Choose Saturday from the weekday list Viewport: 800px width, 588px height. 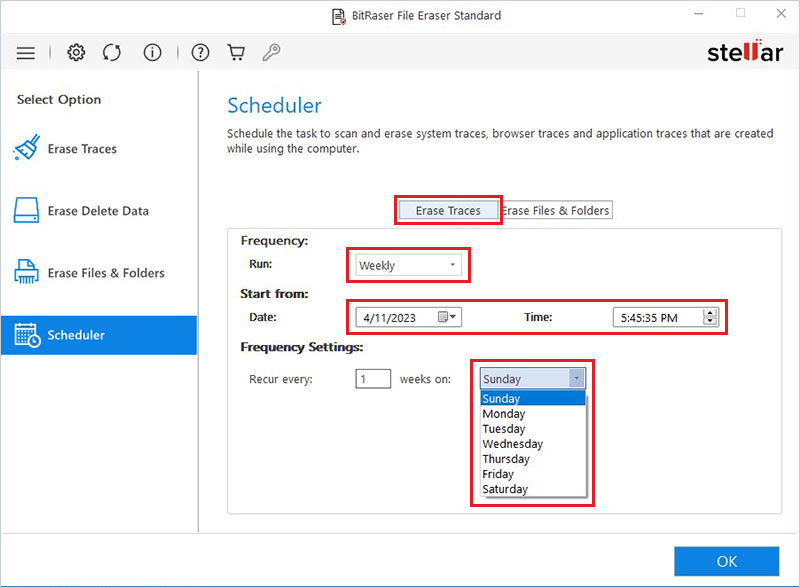click(x=533, y=489)
